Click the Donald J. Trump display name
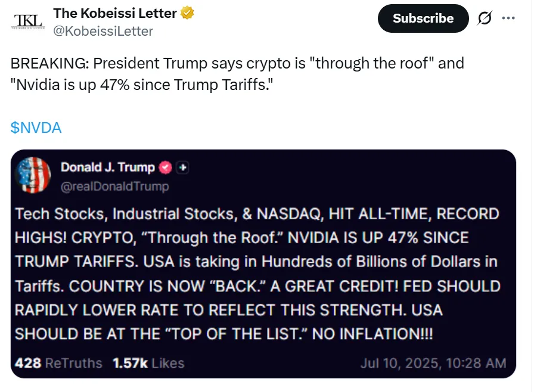Image resolution: width=537 pixels, height=392 pixels. [x=107, y=167]
